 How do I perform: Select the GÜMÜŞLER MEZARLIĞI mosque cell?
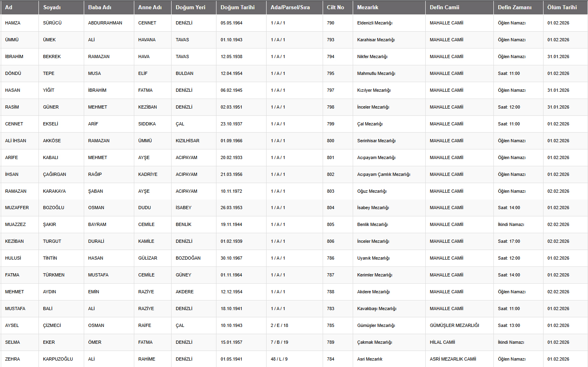[454, 325]
